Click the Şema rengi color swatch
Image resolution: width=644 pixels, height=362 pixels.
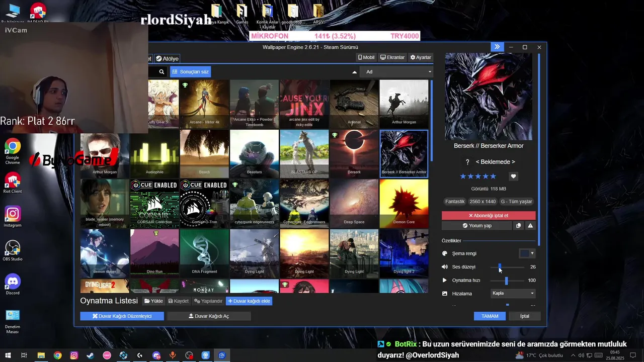[x=524, y=253]
